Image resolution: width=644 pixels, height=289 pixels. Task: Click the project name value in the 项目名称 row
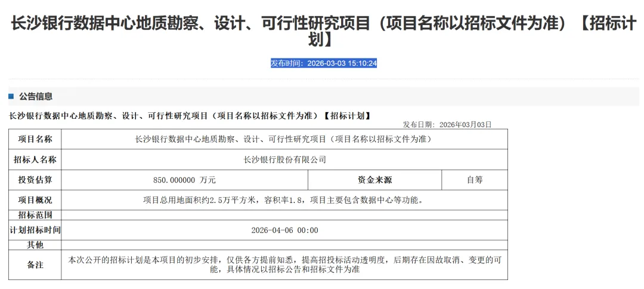[x=284, y=139]
